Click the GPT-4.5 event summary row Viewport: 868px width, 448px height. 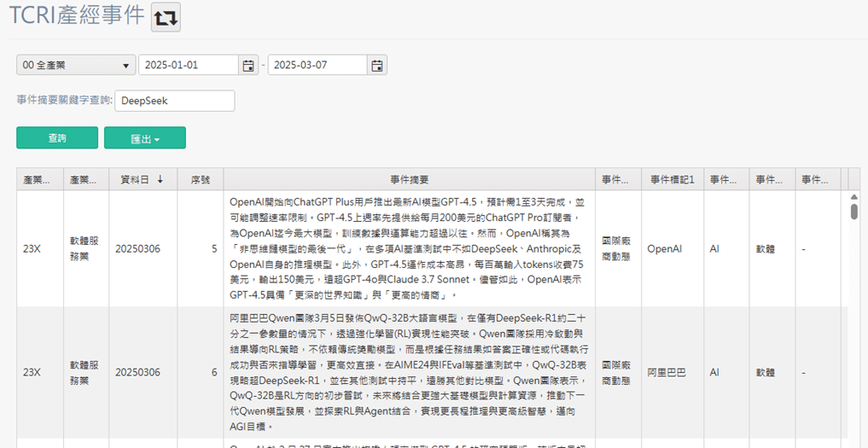(x=409, y=249)
